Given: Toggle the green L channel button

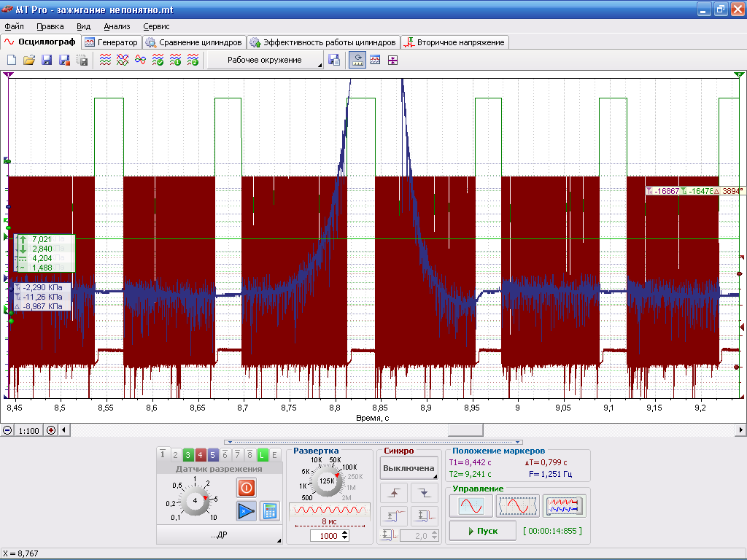Looking at the screenshot, I should [x=262, y=455].
